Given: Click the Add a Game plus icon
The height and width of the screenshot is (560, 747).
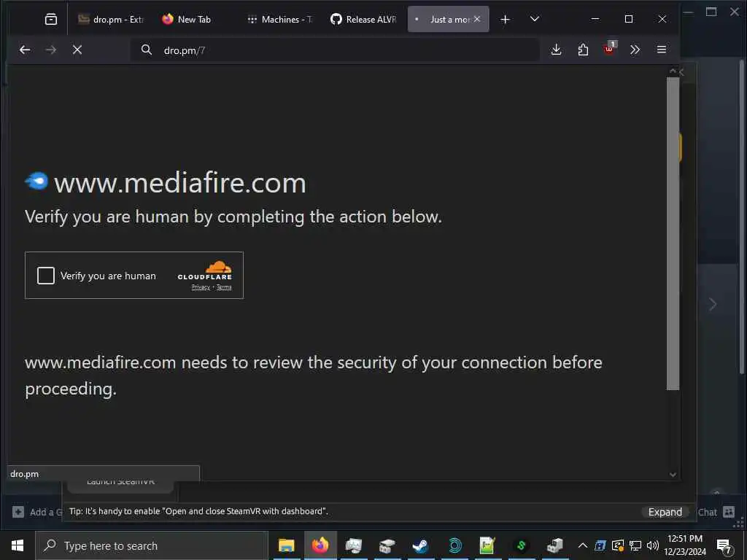Looking at the screenshot, I should coord(18,512).
